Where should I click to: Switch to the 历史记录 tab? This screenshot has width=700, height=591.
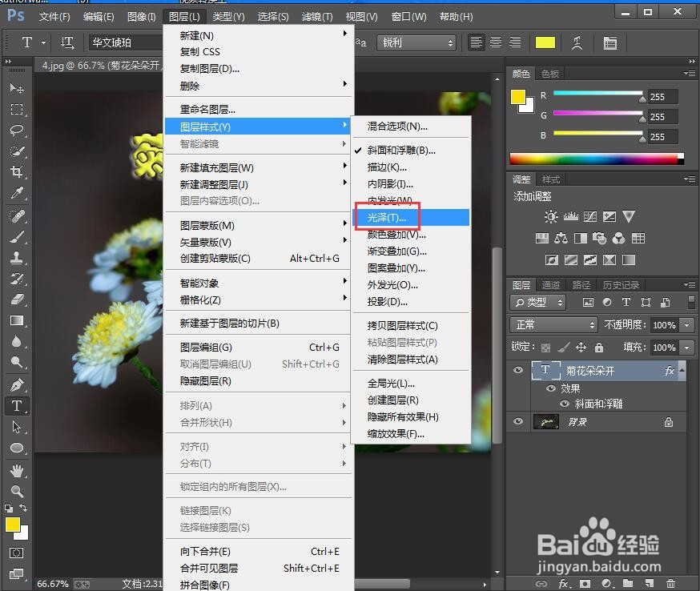pos(621,285)
